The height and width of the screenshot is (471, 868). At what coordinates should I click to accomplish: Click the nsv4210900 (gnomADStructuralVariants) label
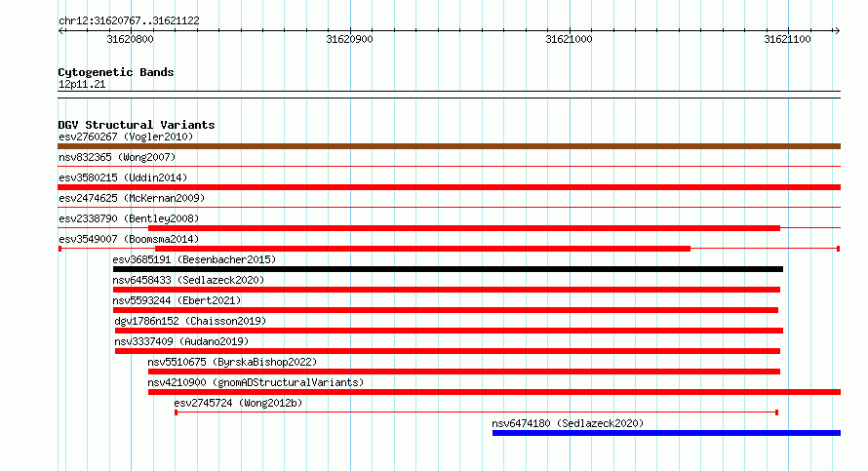click(x=256, y=382)
